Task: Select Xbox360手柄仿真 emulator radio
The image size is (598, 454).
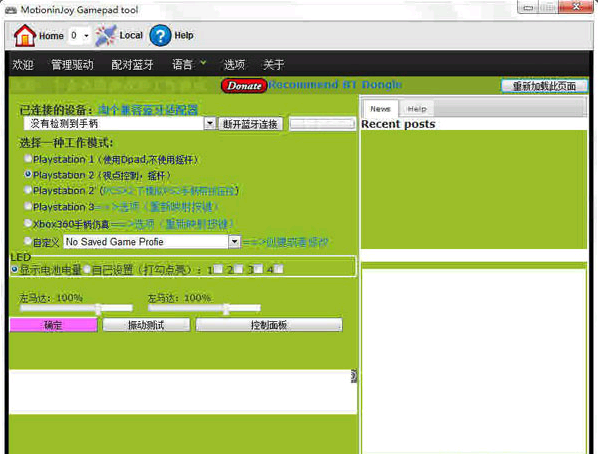Action: 27,223
